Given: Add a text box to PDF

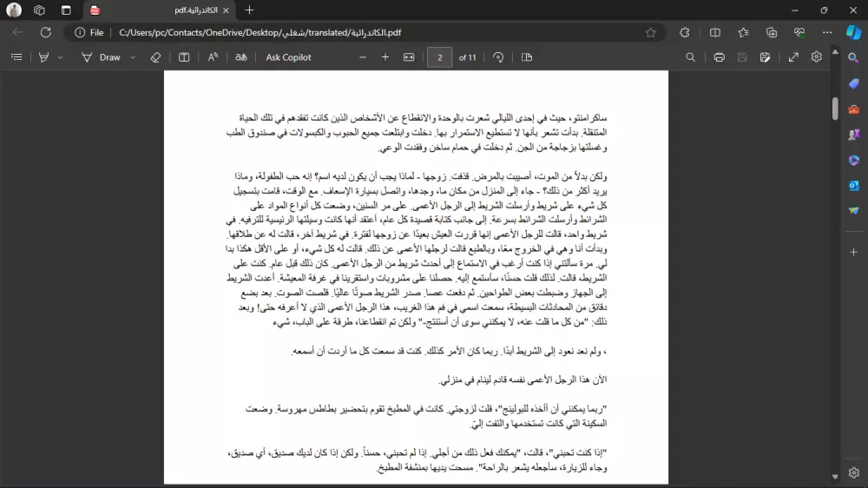Looking at the screenshot, I should click(184, 57).
